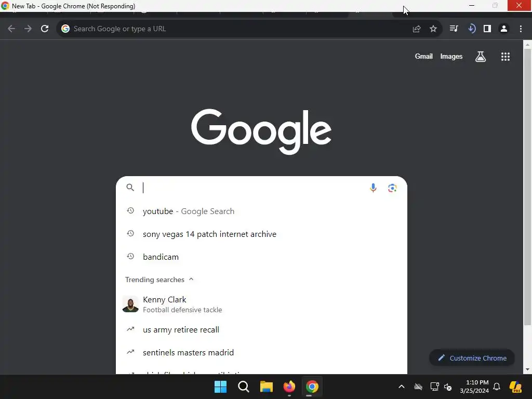Image resolution: width=532 pixels, height=399 pixels.
Task: Click the Google icon in the address bar
Action: (x=65, y=29)
